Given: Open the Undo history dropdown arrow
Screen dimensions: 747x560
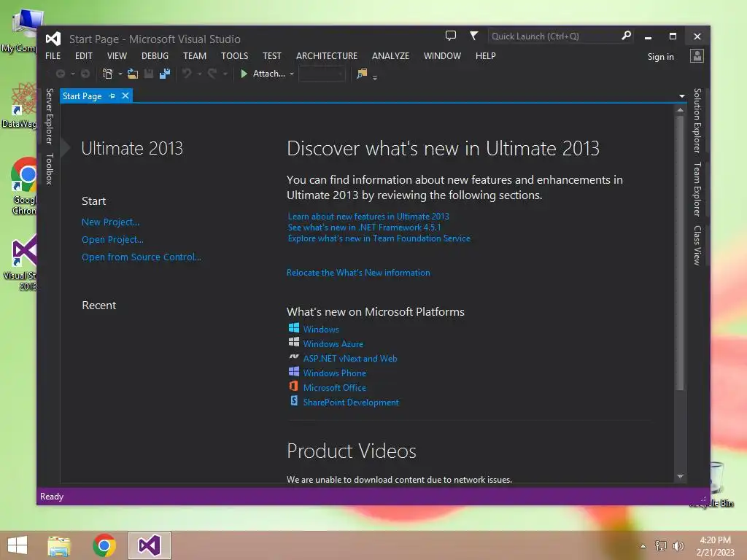Looking at the screenshot, I should 200,74.
